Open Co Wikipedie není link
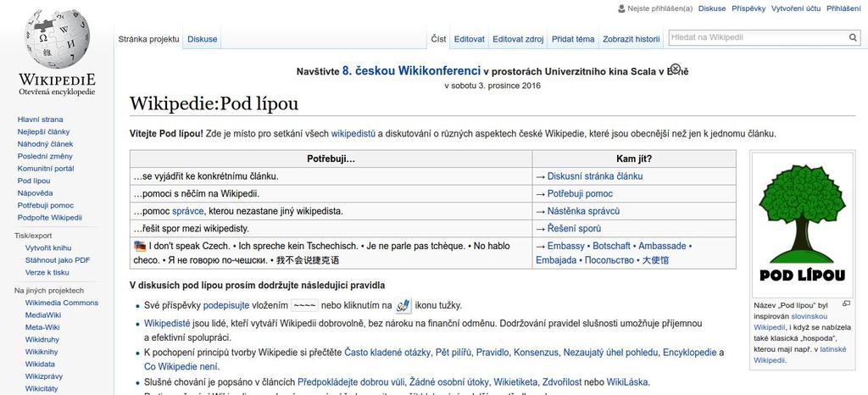868x395 pixels. pos(181,367)
